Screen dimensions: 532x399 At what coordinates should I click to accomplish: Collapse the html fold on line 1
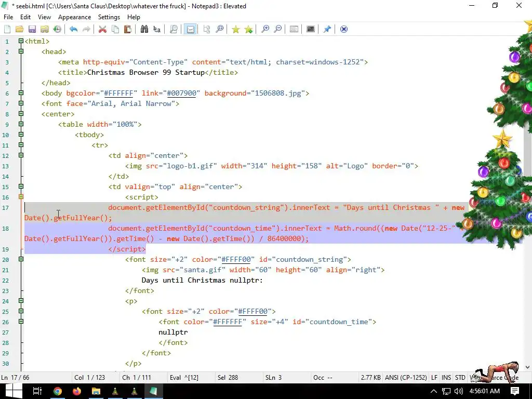coord(21,41)
